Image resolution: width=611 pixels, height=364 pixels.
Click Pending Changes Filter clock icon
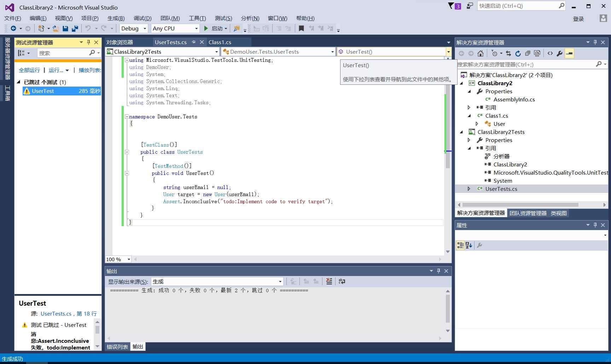click(x=494, y=53)
